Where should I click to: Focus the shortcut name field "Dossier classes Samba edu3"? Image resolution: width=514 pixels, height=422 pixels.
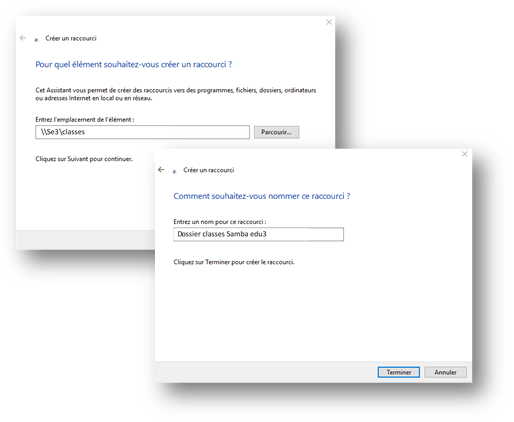pyautogui.click(x=258, y=234)
